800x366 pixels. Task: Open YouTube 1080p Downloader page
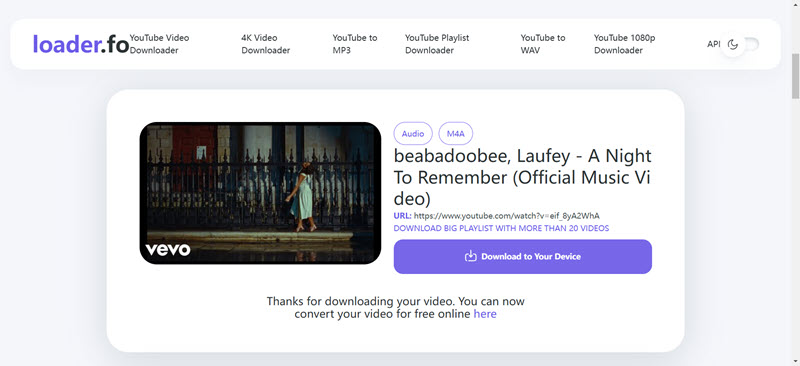624,44
